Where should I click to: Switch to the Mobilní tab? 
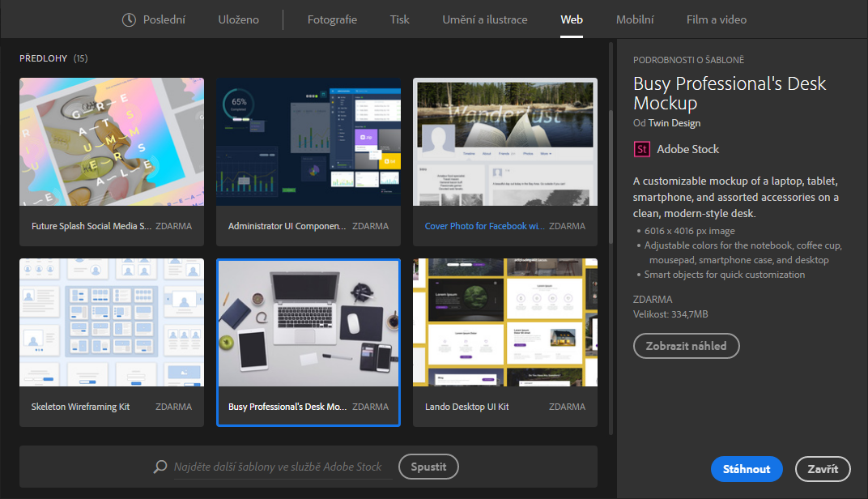(635, 20)
